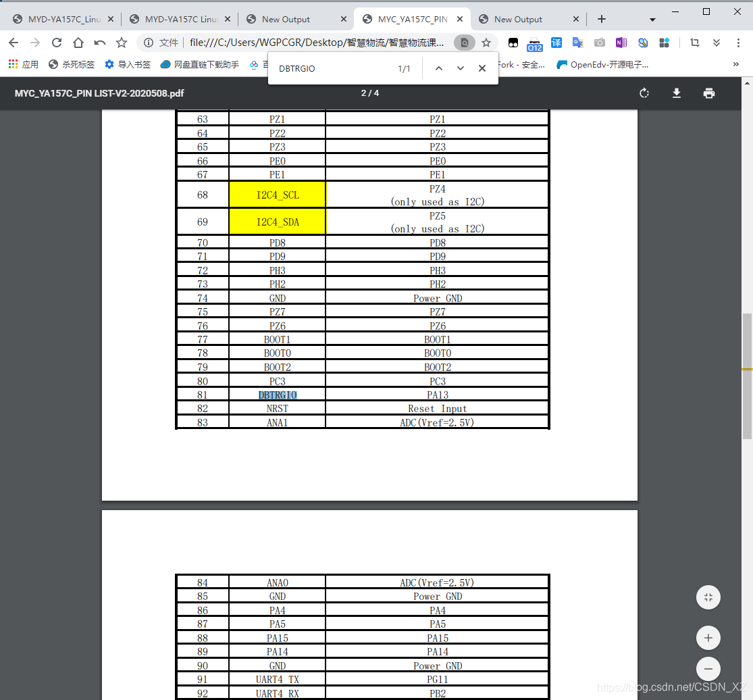This screenshot has width=753, height=700.
Task: Zoom in on the PDF
Action: pos(708,638)
